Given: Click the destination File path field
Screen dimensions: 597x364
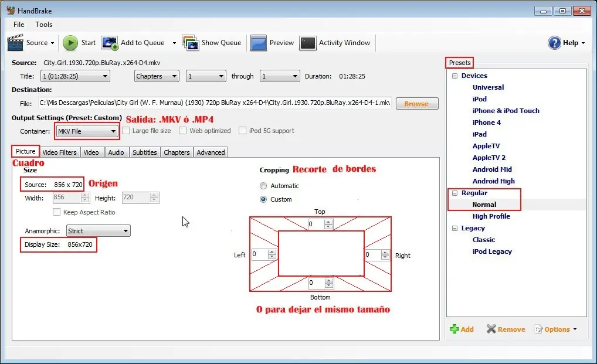Looking at the screenshot, I should pyautogui.click(x=215, y=103).
